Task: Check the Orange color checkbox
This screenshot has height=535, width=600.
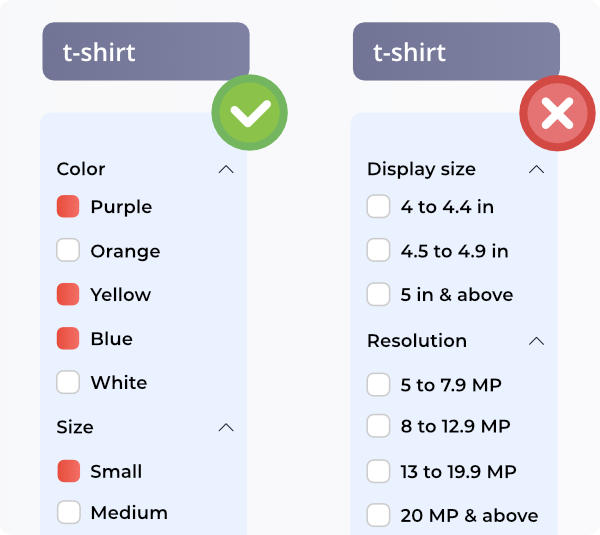Action: tap(68, 251)
